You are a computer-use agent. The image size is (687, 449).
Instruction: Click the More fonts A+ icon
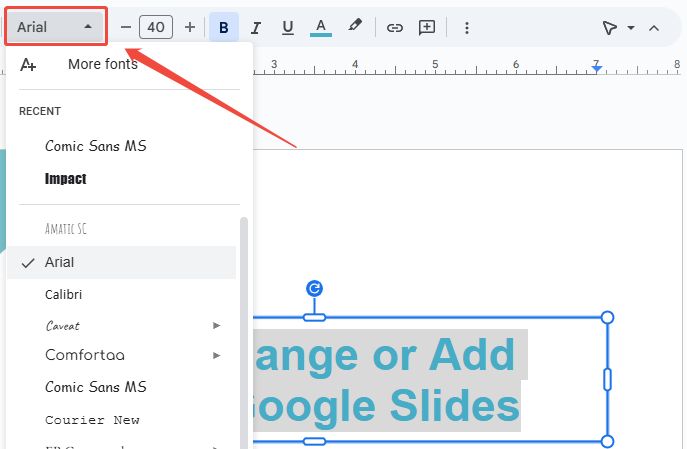[28, 65]
